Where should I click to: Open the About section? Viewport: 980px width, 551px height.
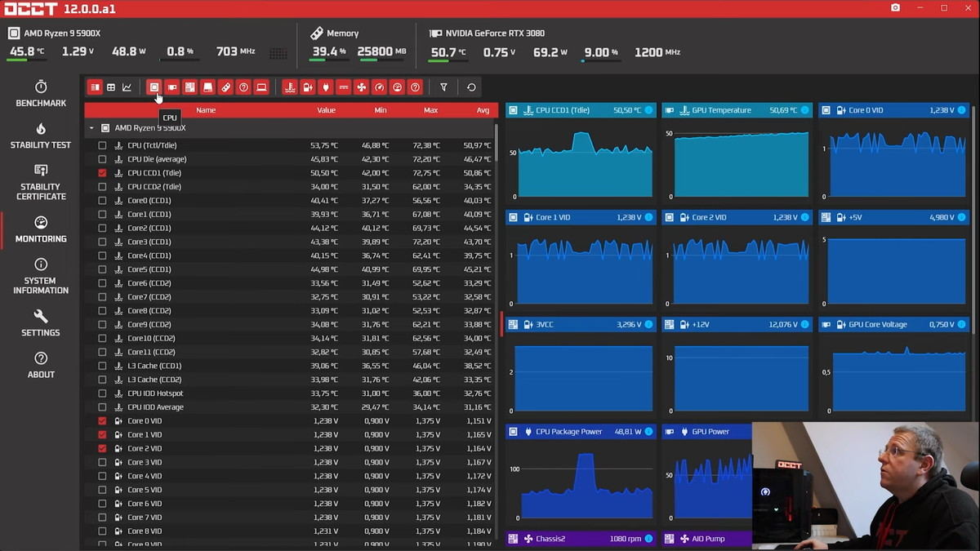click(x=41, y=366)
